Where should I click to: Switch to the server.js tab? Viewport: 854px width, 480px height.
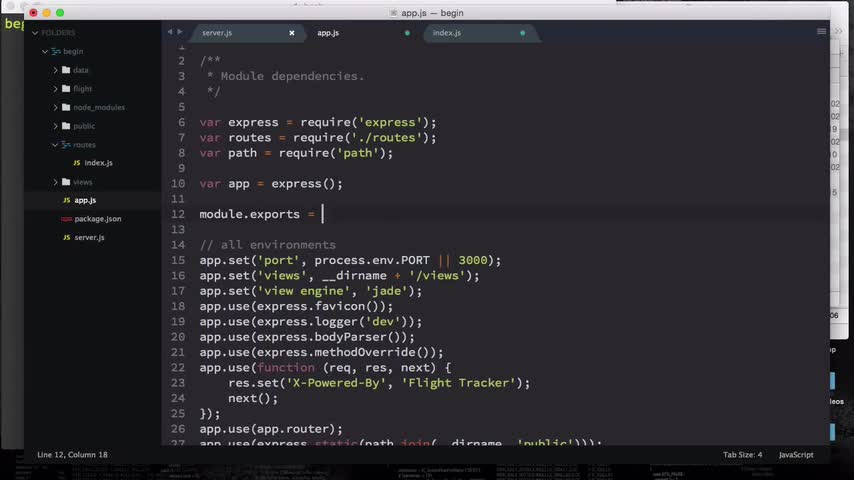point(217,33)
